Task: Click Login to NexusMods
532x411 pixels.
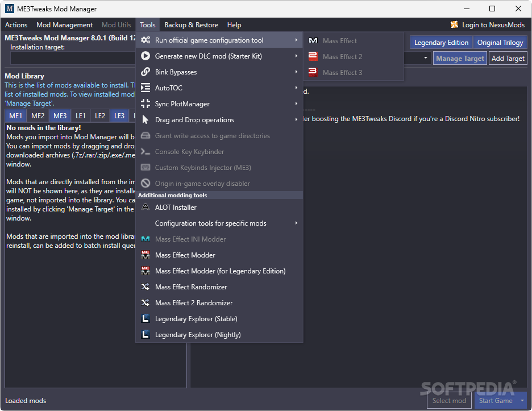Action: tap(488, 25)
